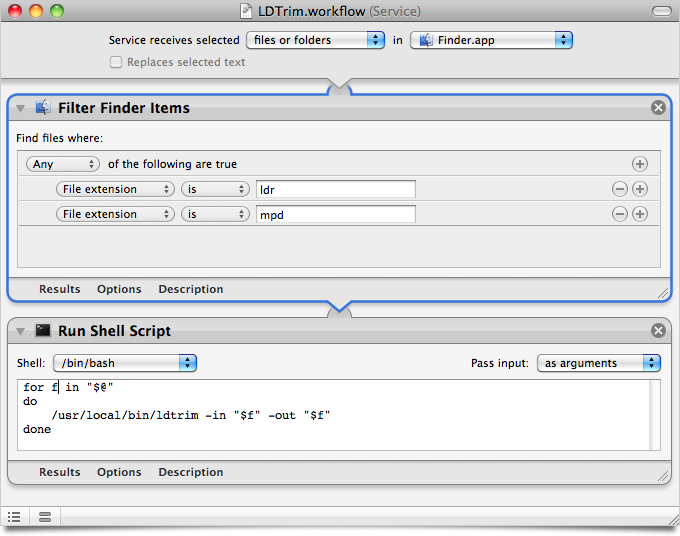This screenshot has width=680, height=536.
Task: Open the Pass input 'as arguments' dropdown
Action: [599, 363]
